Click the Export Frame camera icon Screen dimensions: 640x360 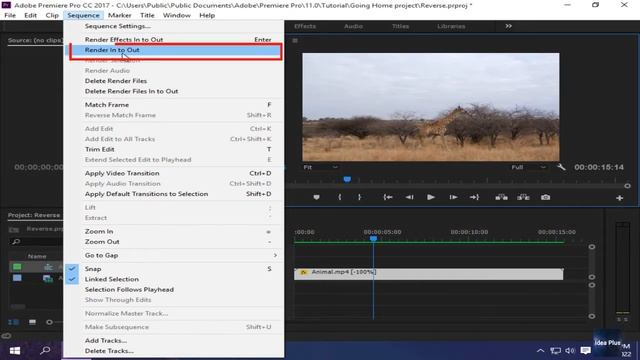[545, 198]
